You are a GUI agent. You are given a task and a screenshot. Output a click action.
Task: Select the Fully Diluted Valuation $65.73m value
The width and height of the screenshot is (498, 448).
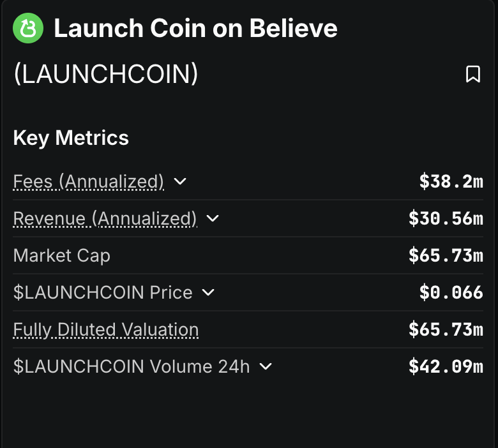[446, 329]
